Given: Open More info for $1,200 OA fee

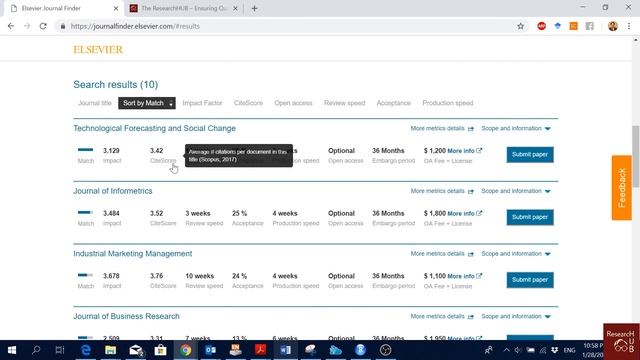Looking at the screenshot, I should (464, 151).
